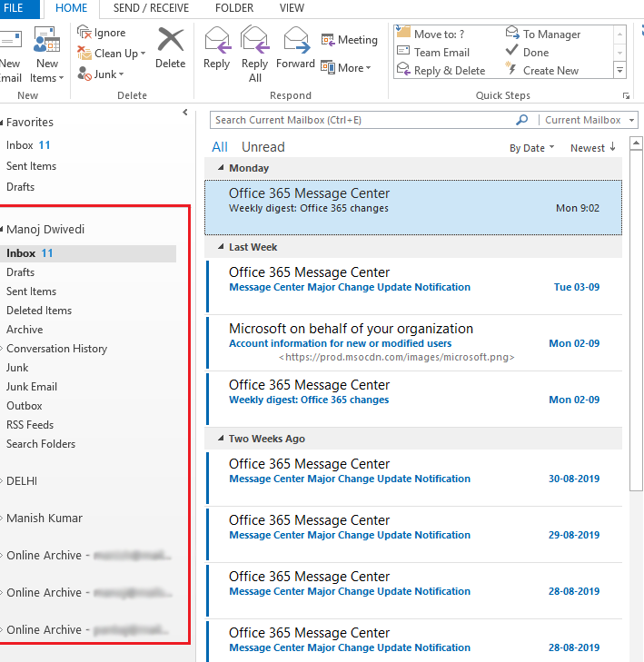This screenshot has width=644, height=662.
Task: Open the Junk dropdown arrow
Action: point(121,74)
